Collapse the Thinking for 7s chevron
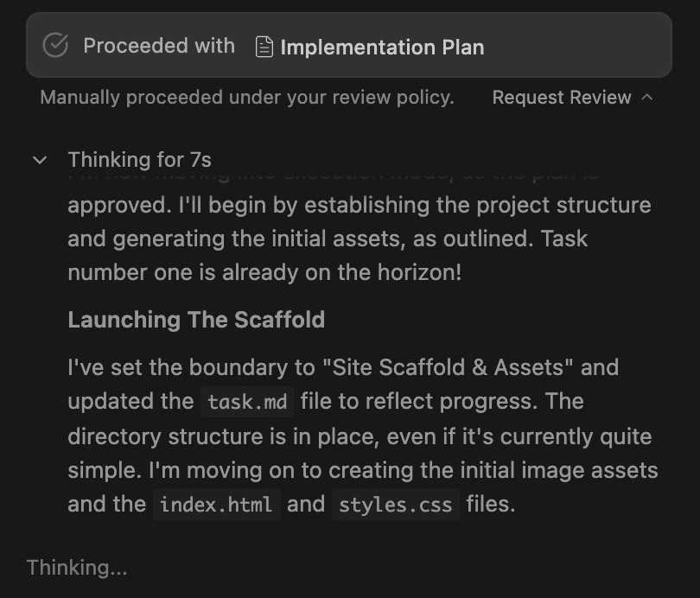This screenshot has width=700, height=598. (x=40, y=160)
